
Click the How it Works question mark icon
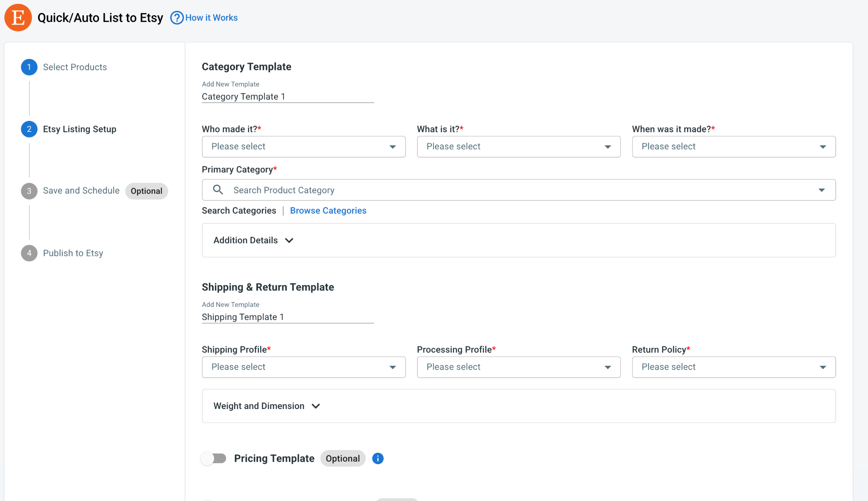tap(177, 18)
